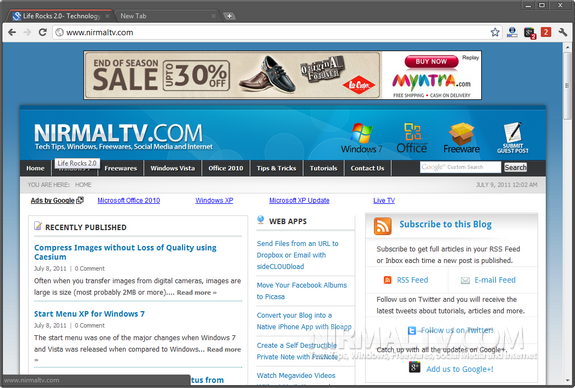Open the blue globe extension icon

(x=512, y=32)
